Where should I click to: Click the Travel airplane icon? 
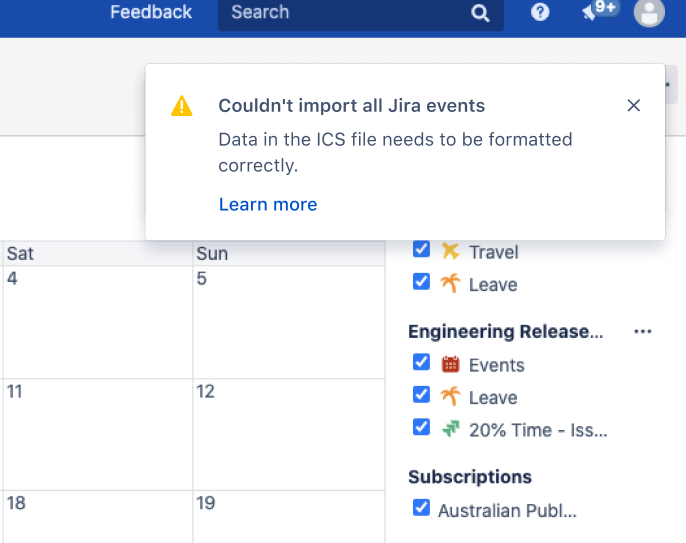pyautogui.click(x=450, y=252)
